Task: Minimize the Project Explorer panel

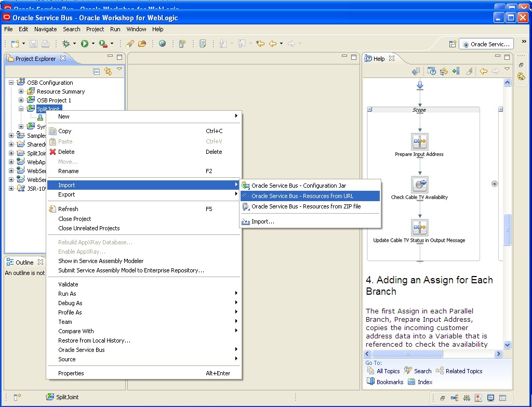Action: tap(110, 56)
